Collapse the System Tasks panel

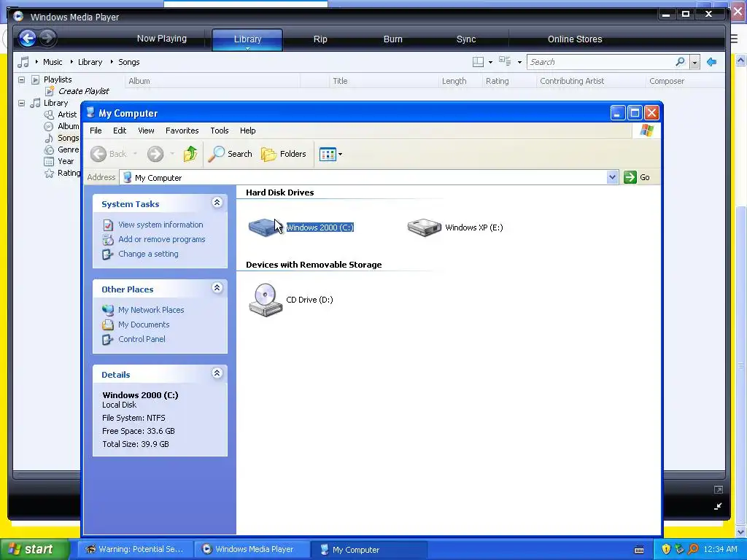[x=217, y=203]
